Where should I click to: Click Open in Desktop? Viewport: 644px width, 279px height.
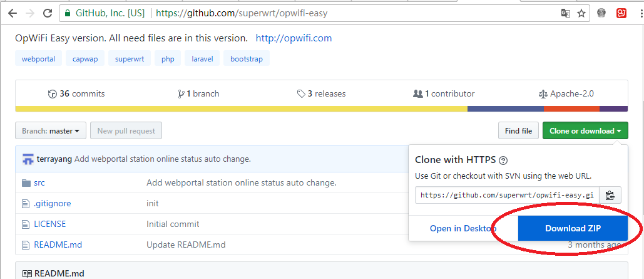click(x=463, y=228)
